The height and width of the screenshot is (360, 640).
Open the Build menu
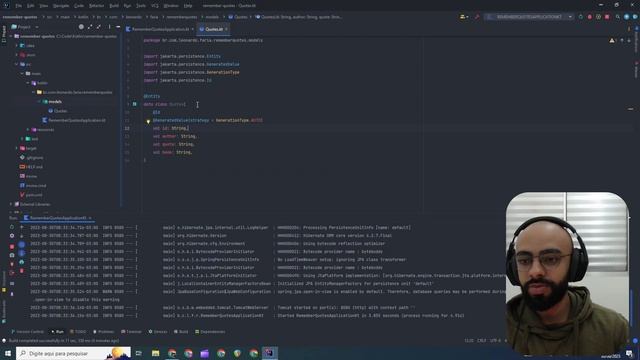pyautogui.click(x=114, y=6)
